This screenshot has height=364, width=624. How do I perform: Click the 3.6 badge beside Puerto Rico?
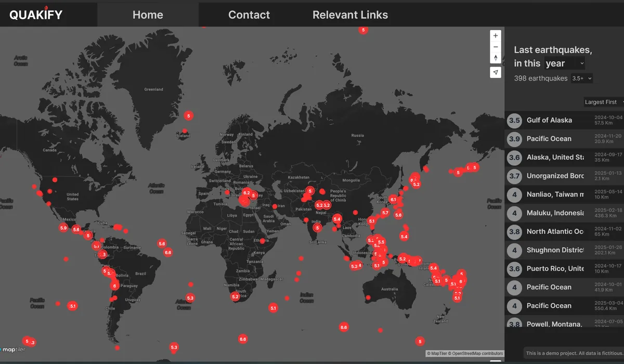[514, 269]
